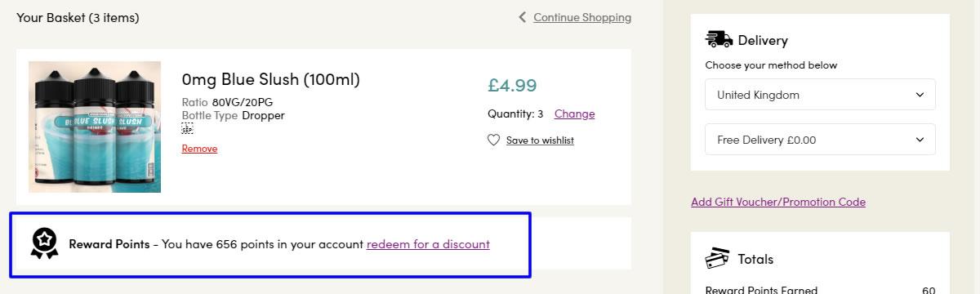
Task: Click the delivery truck icon
Action: 719,39
